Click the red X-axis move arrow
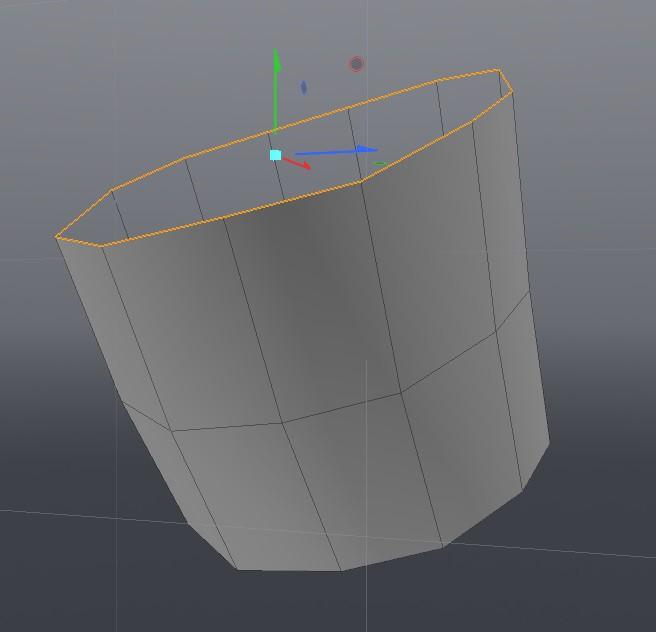 pyautogui.click(x=297, y=163)
